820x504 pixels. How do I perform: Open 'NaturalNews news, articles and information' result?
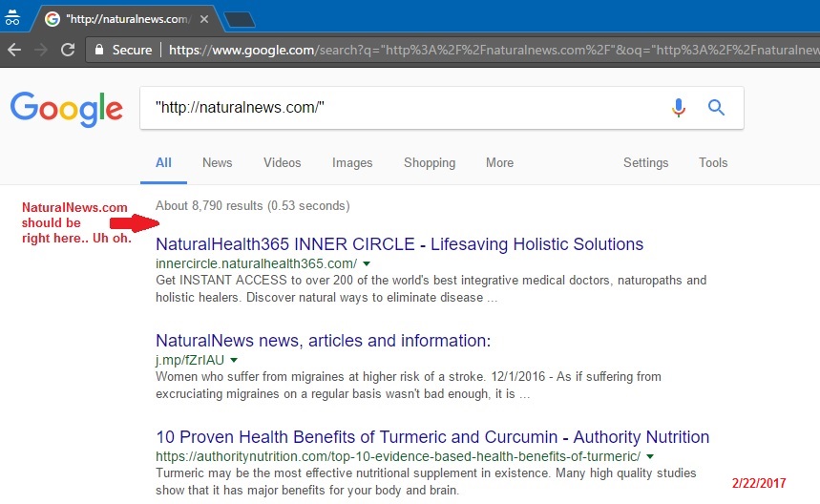tap(324, 341)
